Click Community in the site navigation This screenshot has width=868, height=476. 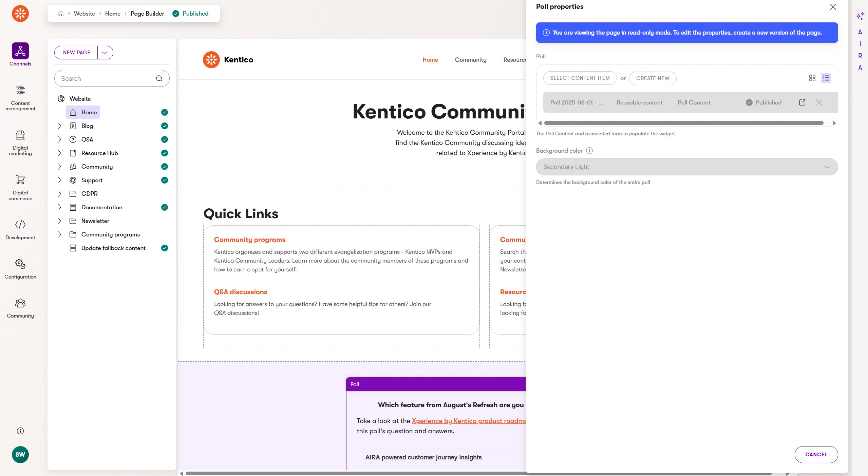470,60
